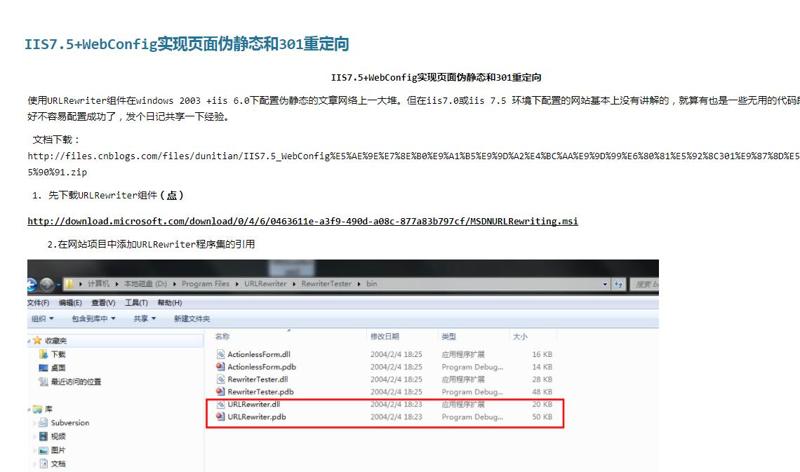Click the 文档 library icon

[43, 463]
